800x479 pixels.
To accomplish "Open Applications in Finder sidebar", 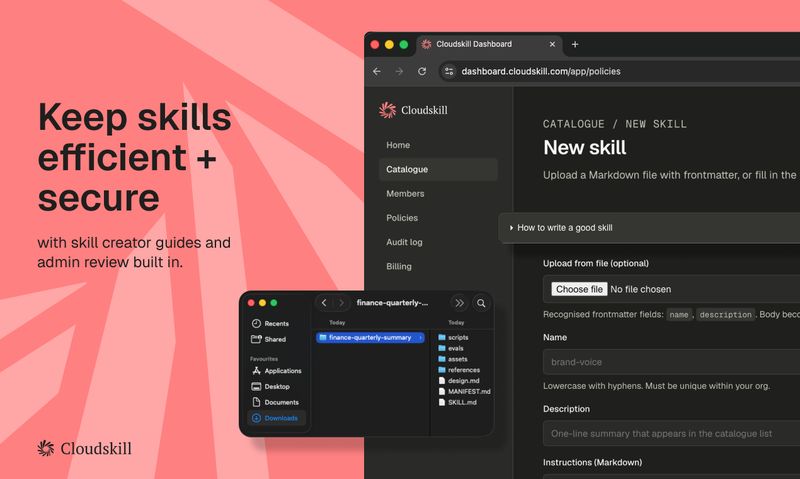I will [x=276, y=371].
